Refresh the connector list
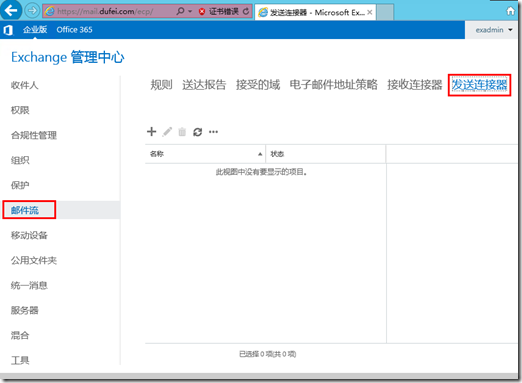Image resolution: width=522 pixels, height=383 pixels. point(198,132)
